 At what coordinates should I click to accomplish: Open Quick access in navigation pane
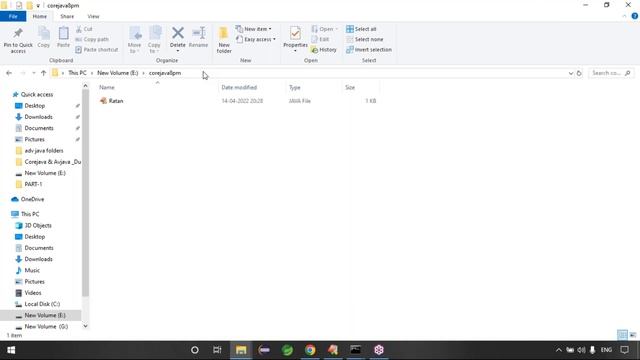click(37, 94)
